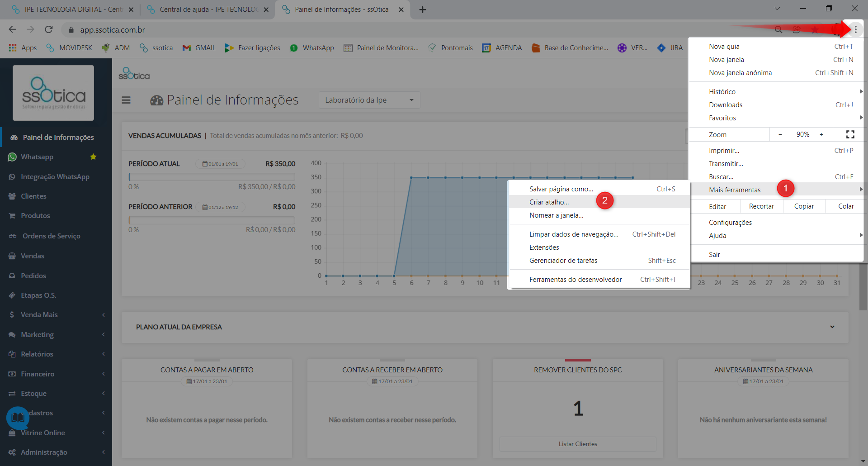
Task: Select Criar atalho... option
Action: [x=599, y=202]
